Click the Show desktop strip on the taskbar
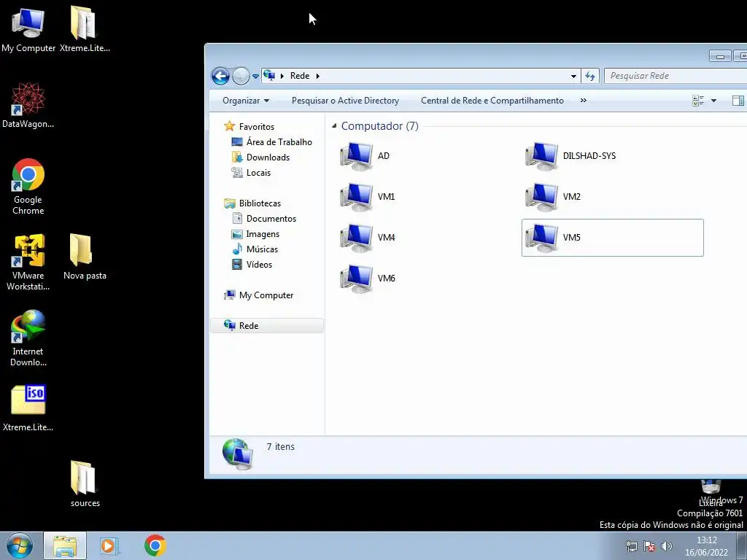The width and height of the screenshot is (747, 560). tap(742, 545)
